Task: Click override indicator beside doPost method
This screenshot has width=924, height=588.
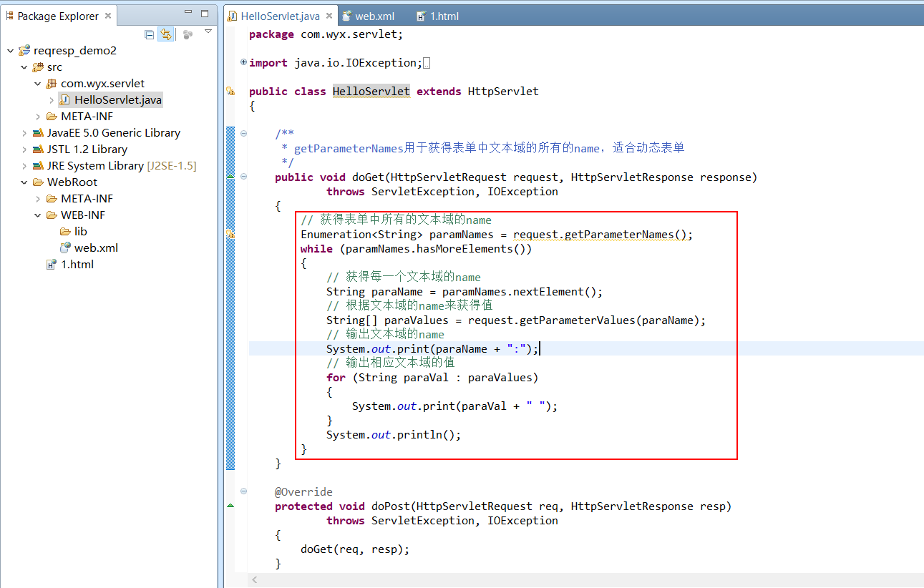Action: click(x=230, y=506)
